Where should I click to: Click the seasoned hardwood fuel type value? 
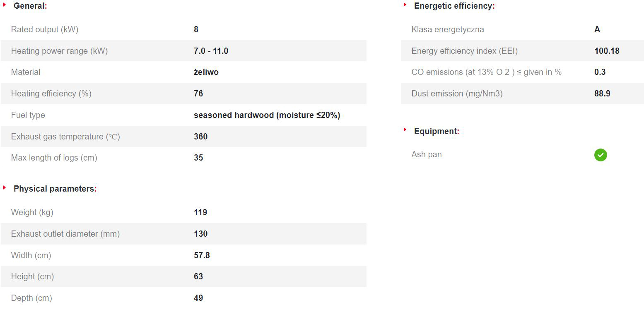coord(267,115)
